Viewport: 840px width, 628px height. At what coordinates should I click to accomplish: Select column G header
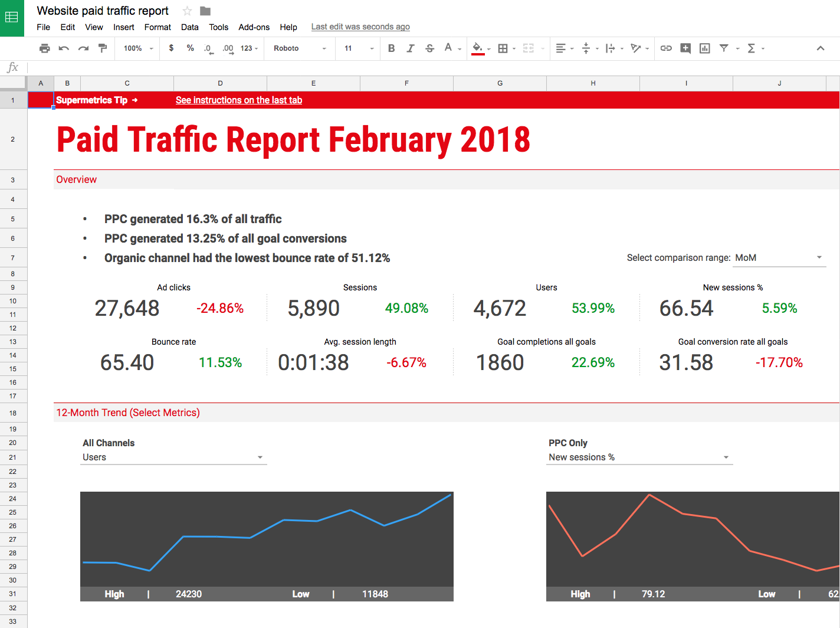[500, 83]
